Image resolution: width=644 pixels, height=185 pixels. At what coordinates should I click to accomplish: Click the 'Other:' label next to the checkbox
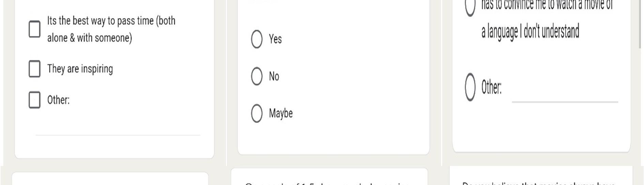click(58, 100)
